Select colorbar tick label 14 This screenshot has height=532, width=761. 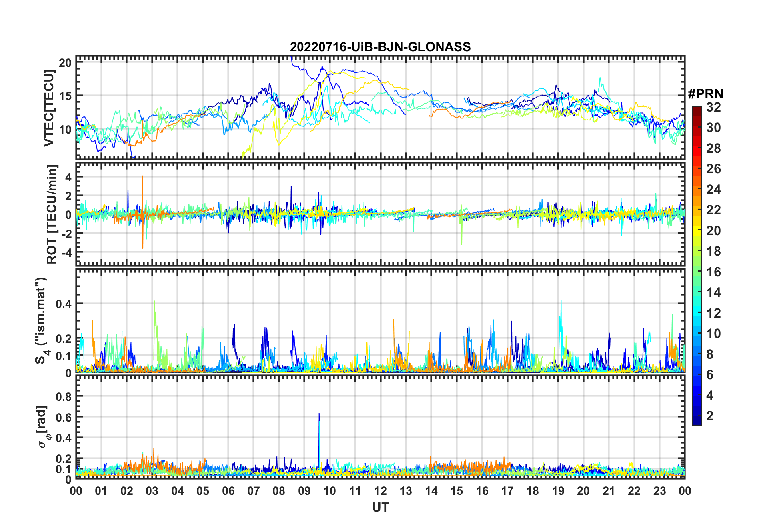pos(714,292)
